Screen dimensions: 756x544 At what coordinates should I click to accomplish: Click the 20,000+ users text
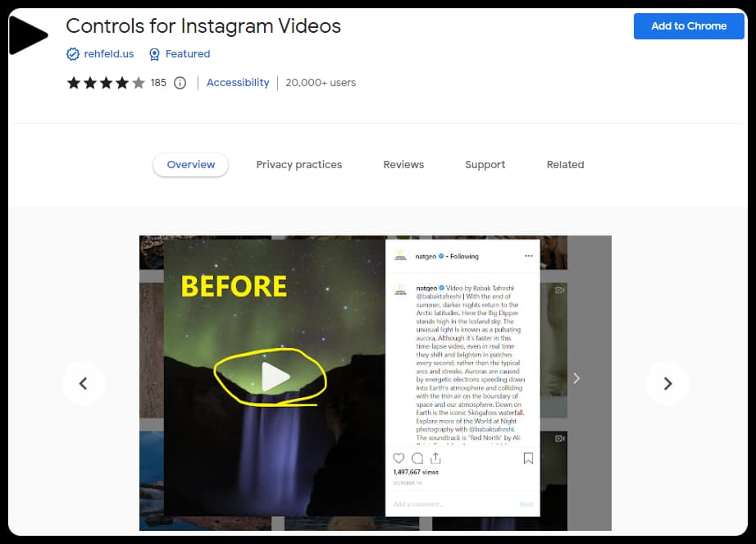321,83
